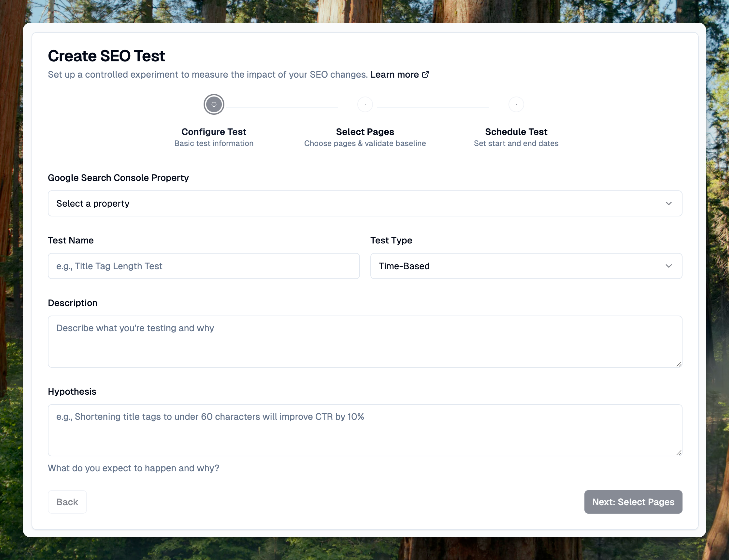
Task: Click the Hypothesis textarea resize handle
Action: (679, 452)
